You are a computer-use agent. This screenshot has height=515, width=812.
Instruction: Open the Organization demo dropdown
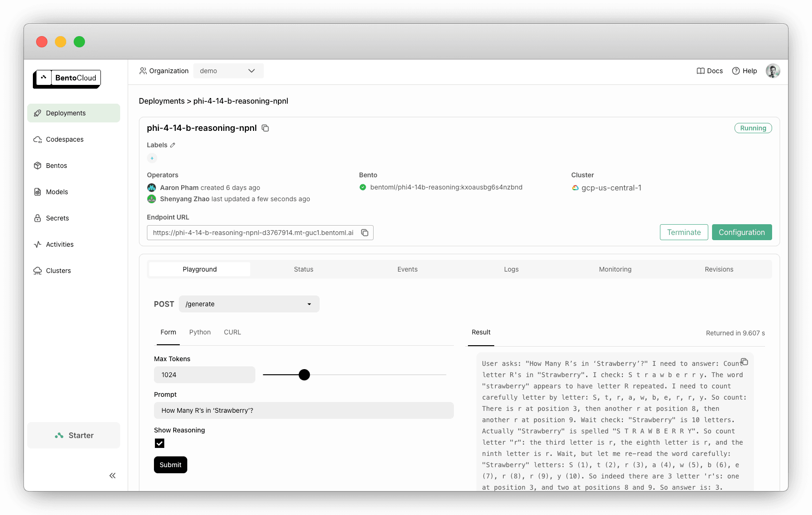228,71
